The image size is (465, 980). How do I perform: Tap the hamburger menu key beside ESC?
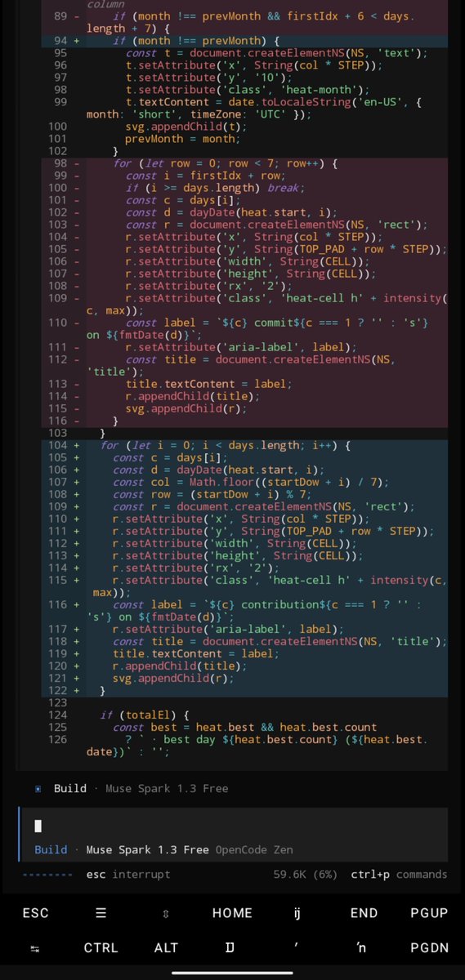click(101, 913)
